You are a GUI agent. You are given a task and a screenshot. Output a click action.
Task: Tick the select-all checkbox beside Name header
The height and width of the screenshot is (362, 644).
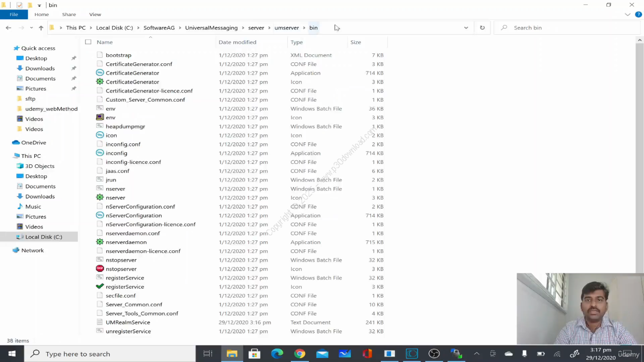tap(88, 42)
